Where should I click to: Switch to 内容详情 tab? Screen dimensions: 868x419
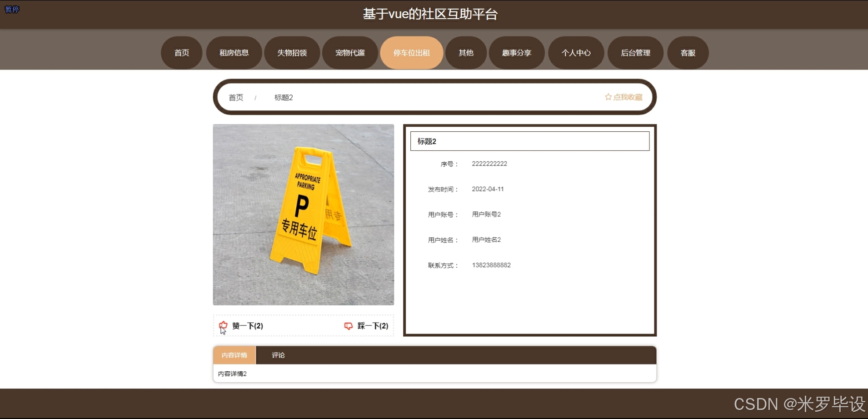234,355
